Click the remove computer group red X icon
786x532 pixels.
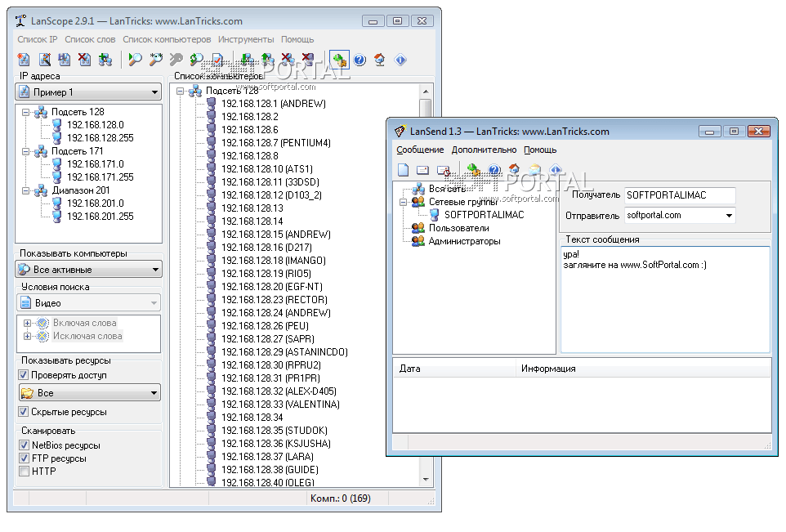coord(288,60)
